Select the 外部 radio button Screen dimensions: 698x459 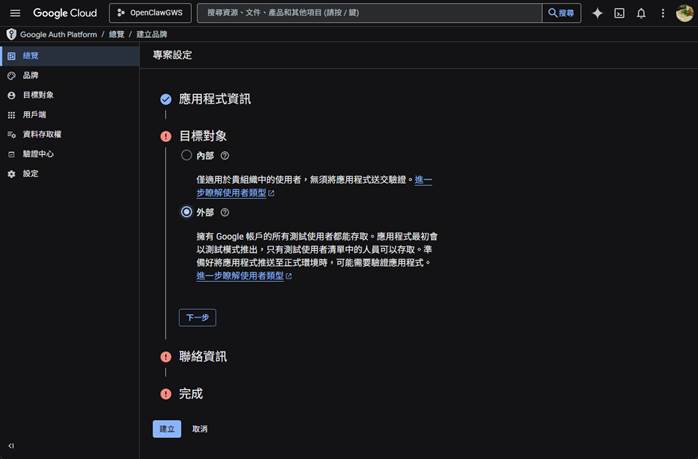coord(186,212)
